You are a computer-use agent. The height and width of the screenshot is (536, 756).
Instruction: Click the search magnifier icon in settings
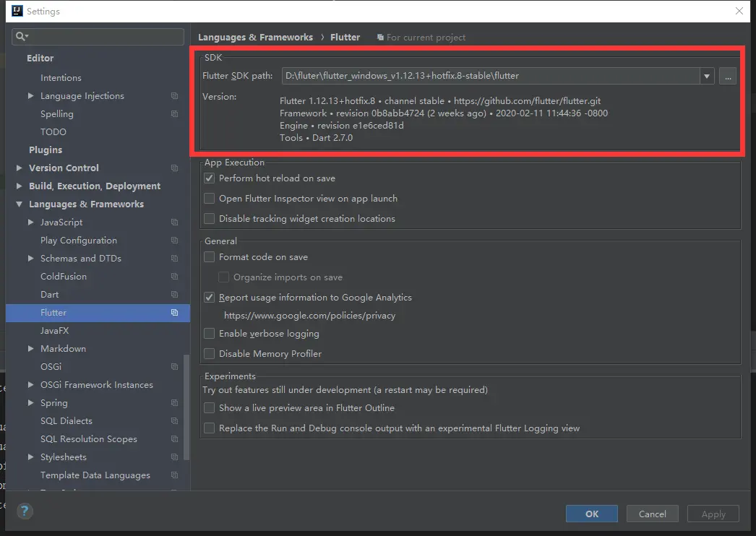(21, 36)
